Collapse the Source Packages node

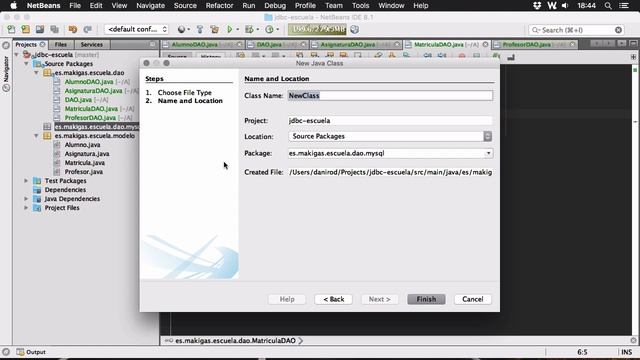coord(27,64)
